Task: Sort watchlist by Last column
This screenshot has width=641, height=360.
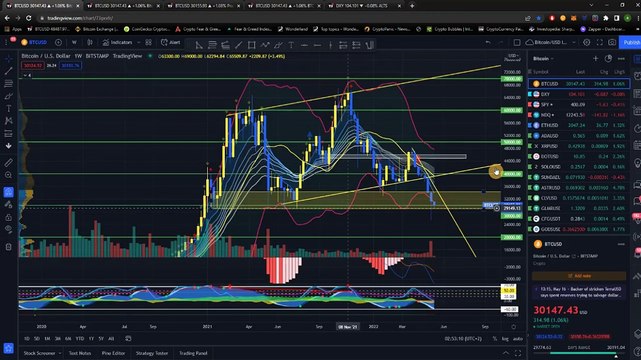Action: coord(580,72)
